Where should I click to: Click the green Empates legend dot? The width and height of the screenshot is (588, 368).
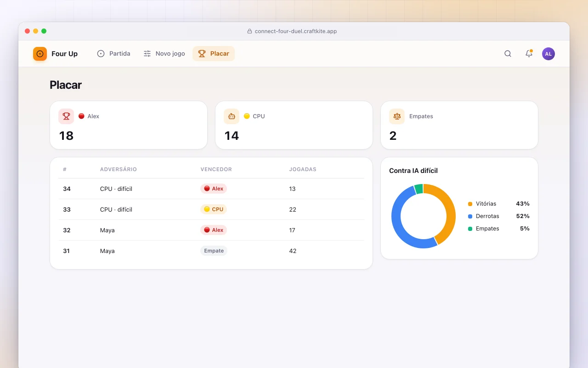470,229
